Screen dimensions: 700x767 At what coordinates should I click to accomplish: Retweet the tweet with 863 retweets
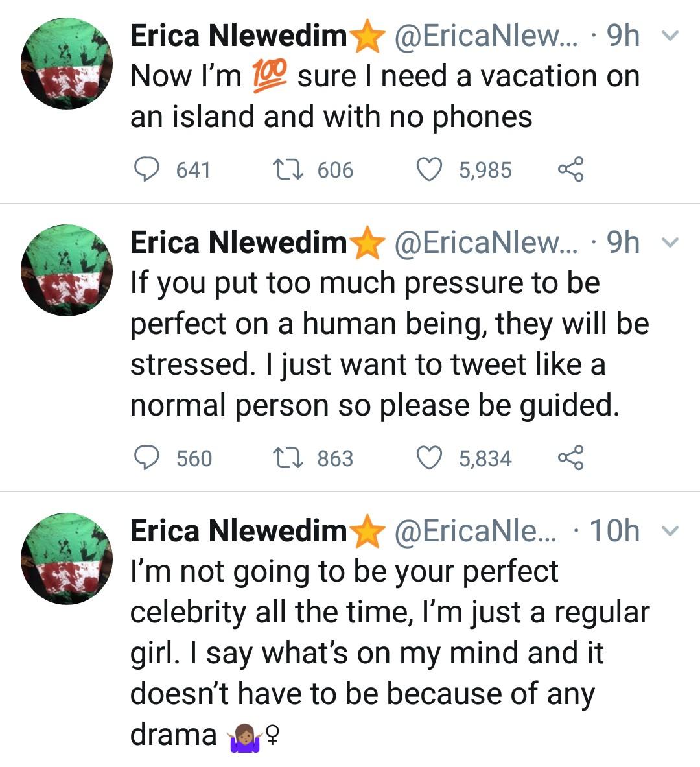[287, 458]
